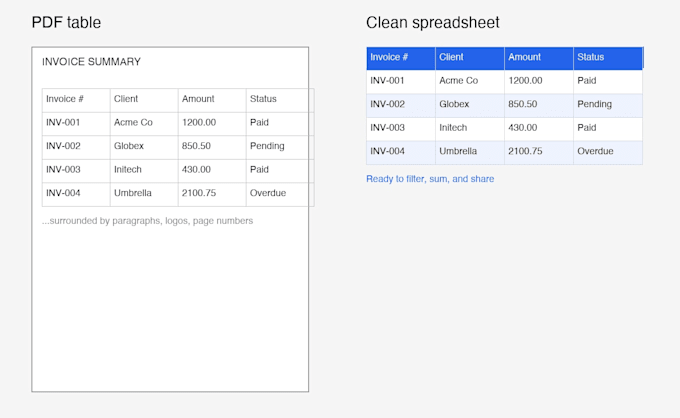Screen dimensions: 680x418
Task: Select 'Pending' cell in PDF table
Action: tap(280, 147)
